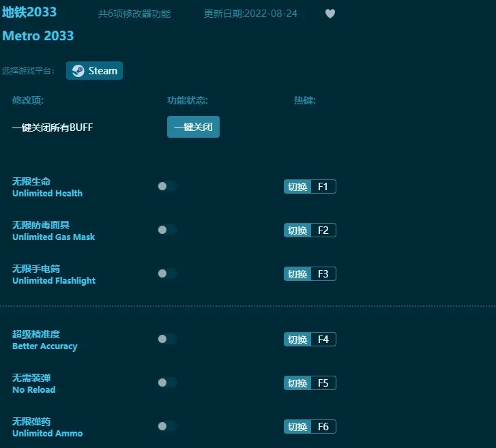This screenshot has height=448, width=496.
Task: Toggle Unlimited Ammo switch
Action: pos(167,426)
